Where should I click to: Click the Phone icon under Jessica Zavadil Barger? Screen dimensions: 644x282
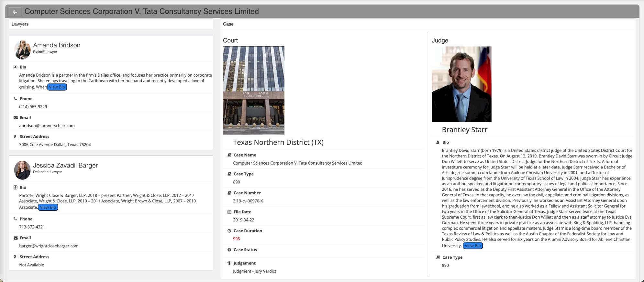(15, 219)
